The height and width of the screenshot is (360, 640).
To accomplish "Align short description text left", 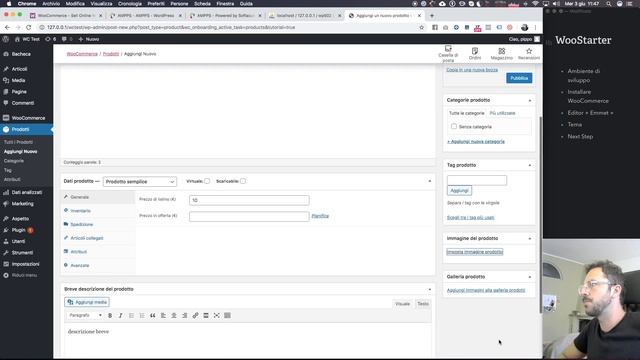I will [163, 316].
